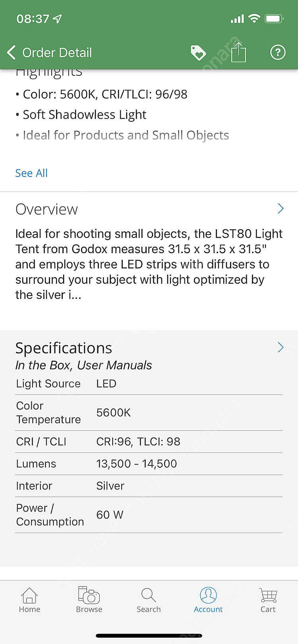
Task: Tap the Cart icon
Action: (x=268, y=595)
